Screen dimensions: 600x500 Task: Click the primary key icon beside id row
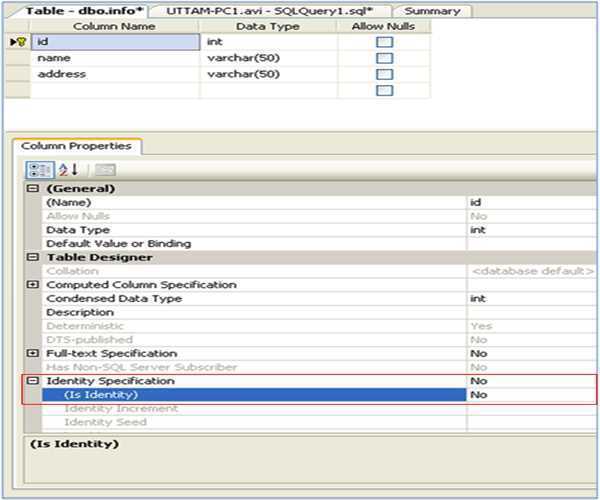click(x=16, y=42)
